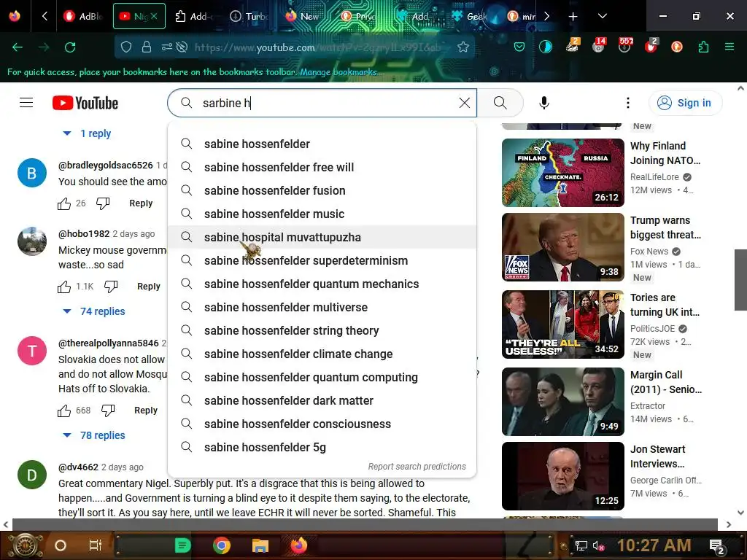Like the @bradleygoldsac6526 comment
This screenshot has width=747, height=560.
point(64,204)
